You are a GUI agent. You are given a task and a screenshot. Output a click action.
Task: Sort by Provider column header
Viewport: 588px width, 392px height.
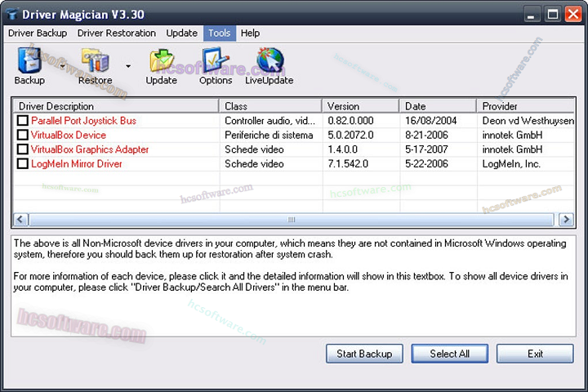click(x=526, y=106)
